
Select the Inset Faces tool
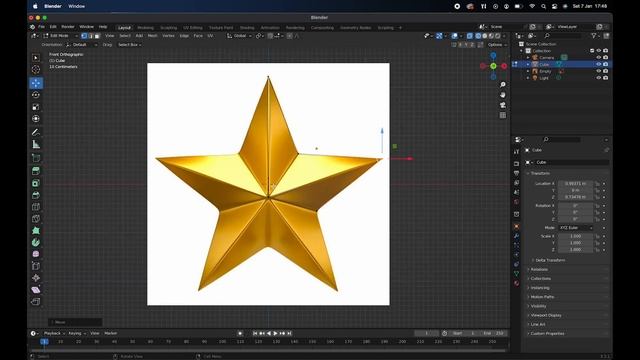coord(36,183)
